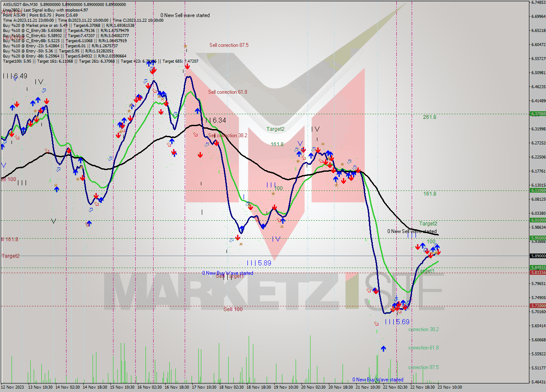
Task: Click the green 5.84932 price tag on axis
Action: click(537, 268)
